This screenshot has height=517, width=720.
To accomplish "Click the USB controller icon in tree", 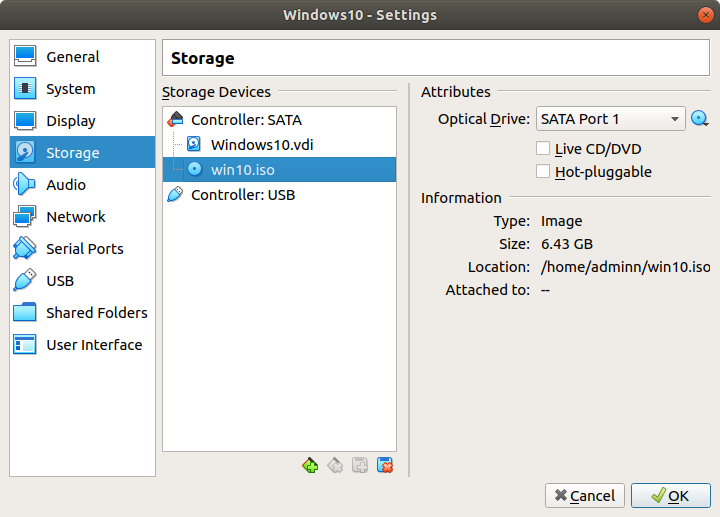I will pyautogui.click(x=175, y=195).
